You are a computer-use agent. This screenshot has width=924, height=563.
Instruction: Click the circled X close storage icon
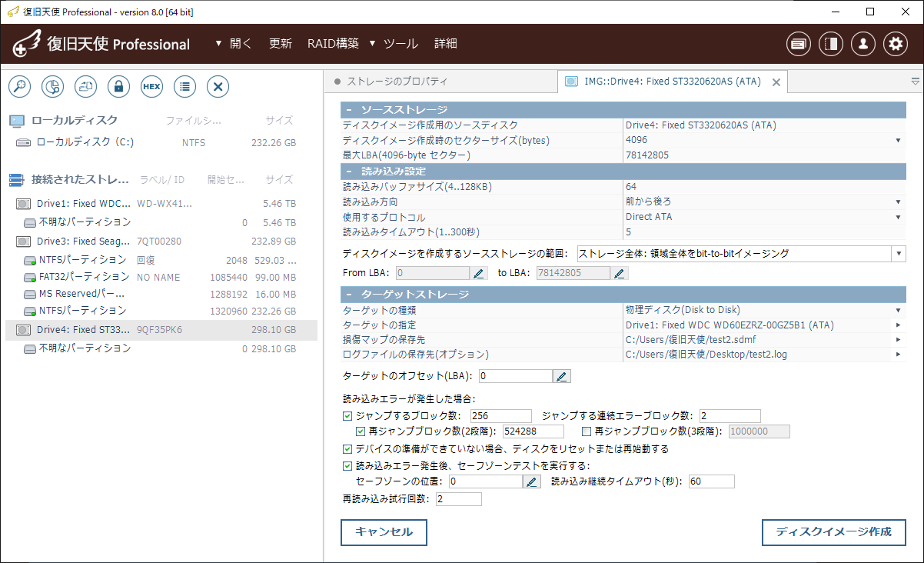click(x=218, y=87)
